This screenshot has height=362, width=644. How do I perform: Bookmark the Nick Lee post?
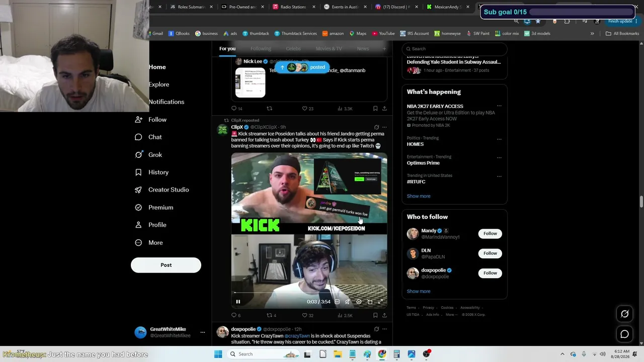click(375, 109)
